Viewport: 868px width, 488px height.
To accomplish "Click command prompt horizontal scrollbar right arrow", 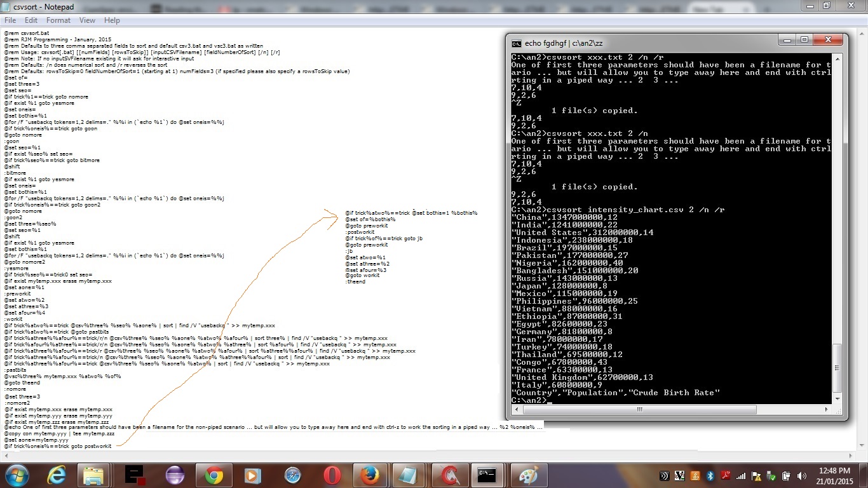I will pos(827,409).
